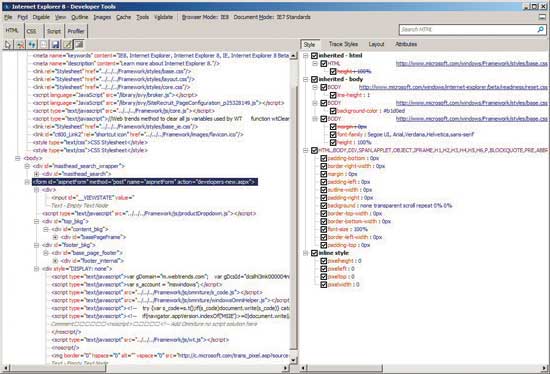Toggle edit mode with the pencil icon
The width and height of the screenshot is (550, 374).
point(67,45)
